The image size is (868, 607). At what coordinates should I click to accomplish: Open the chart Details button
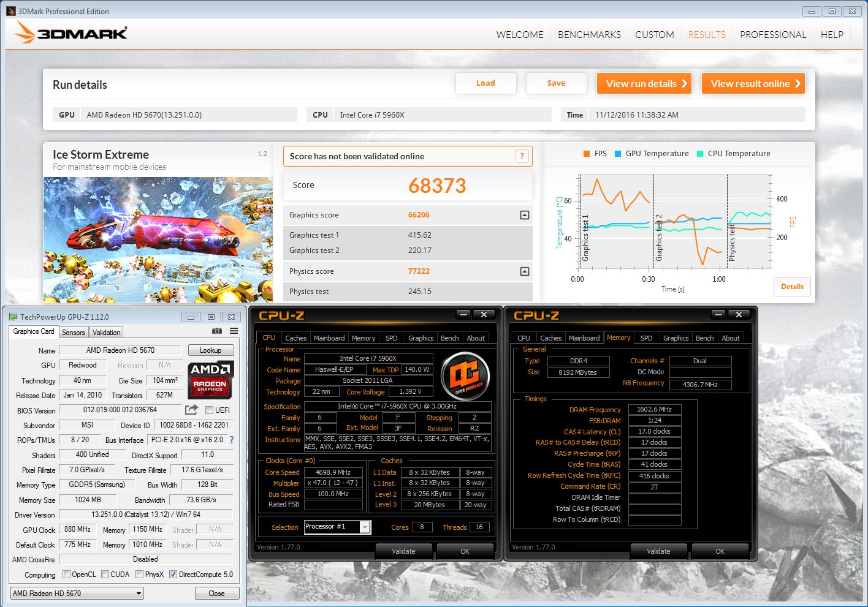pyautogui.click(x=792, y=287)
